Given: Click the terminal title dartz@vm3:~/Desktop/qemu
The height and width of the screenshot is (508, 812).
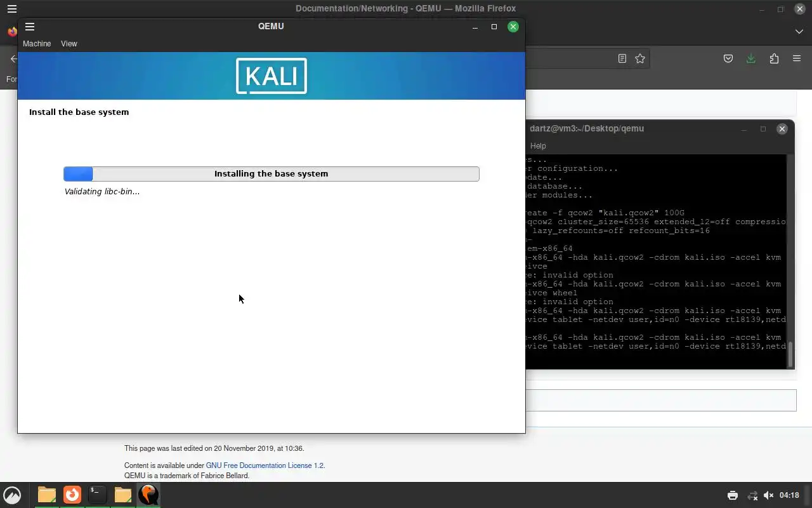Looking at the screenshot, I should click(x=587, y=128).
